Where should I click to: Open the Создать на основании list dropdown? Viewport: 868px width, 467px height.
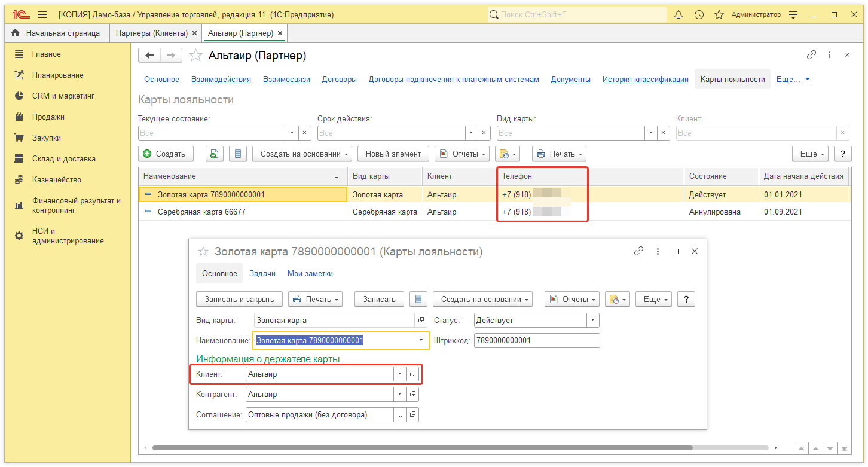click(x=302, y=154)
